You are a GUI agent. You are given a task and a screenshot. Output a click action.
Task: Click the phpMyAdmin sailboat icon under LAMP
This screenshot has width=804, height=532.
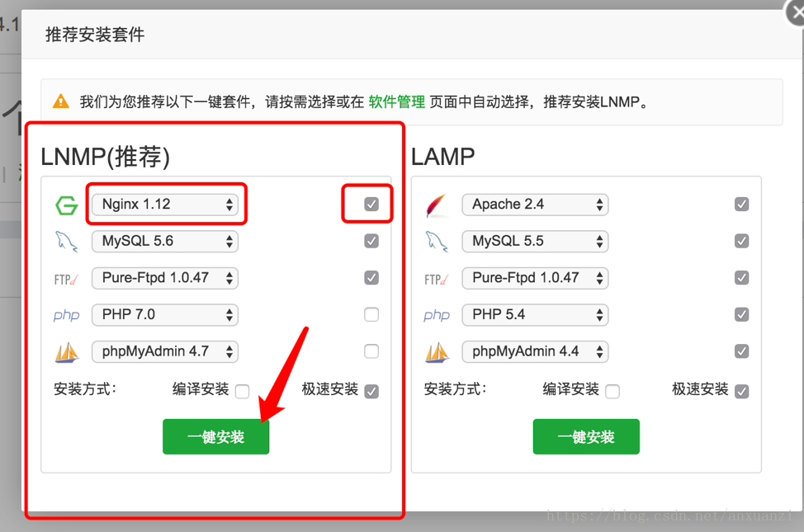click(x=437, y=351)
